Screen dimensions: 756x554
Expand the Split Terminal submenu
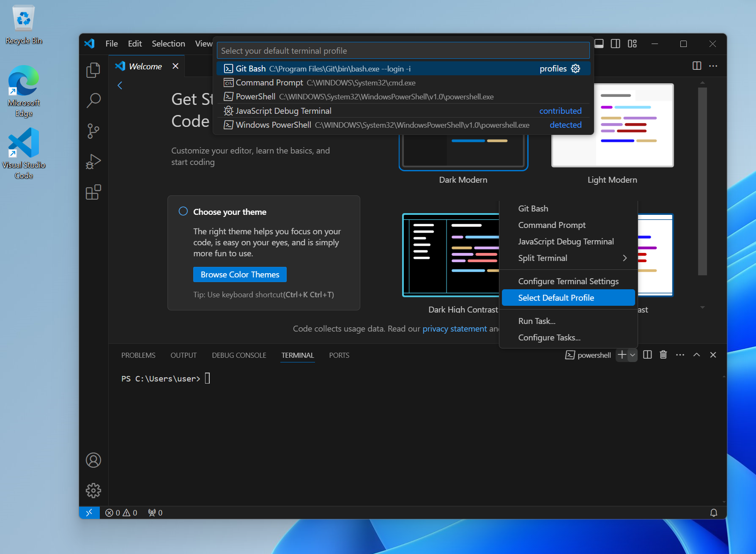(625, 258)
